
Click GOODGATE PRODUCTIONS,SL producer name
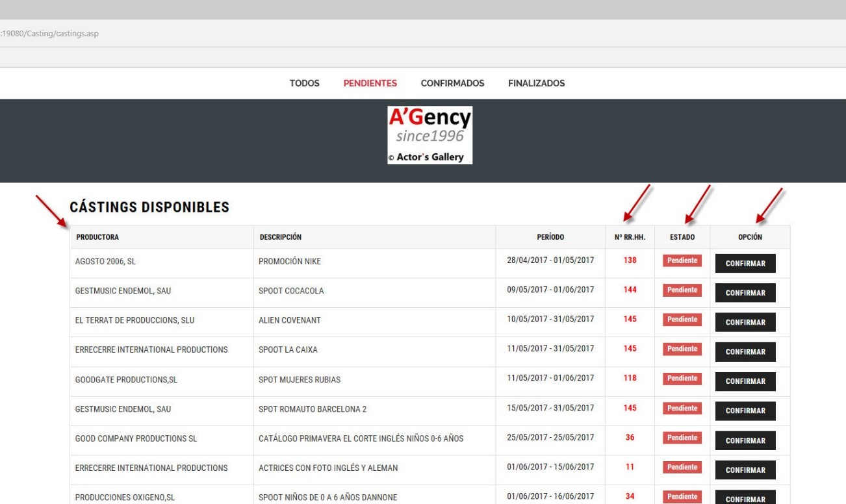click(126, 379)
